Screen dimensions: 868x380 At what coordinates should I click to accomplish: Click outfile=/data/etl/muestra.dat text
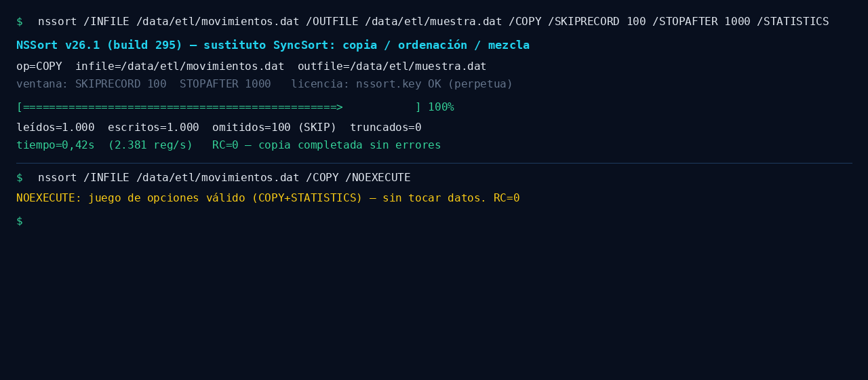tap(392, 66)
